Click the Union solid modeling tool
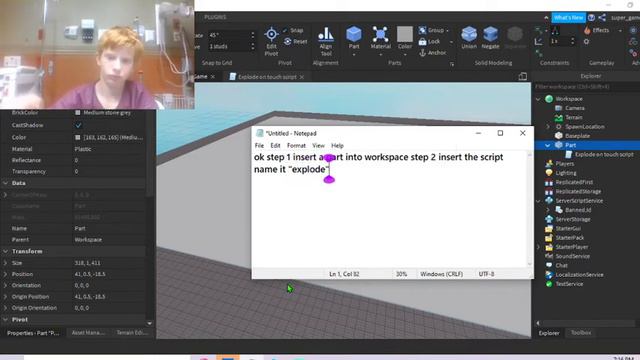 tap(469, 38)
